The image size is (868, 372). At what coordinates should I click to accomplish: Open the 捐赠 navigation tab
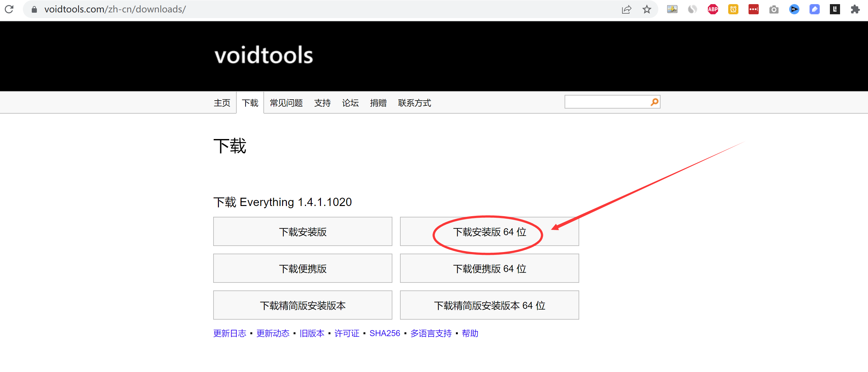(378, 103)
